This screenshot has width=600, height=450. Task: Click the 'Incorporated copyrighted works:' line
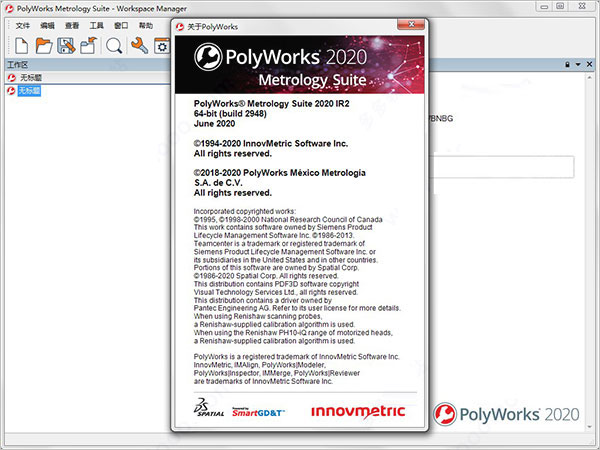tap(244, 211)
